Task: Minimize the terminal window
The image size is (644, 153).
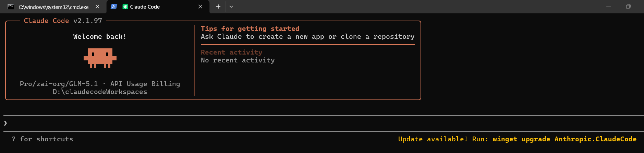Action: point(608,7)
